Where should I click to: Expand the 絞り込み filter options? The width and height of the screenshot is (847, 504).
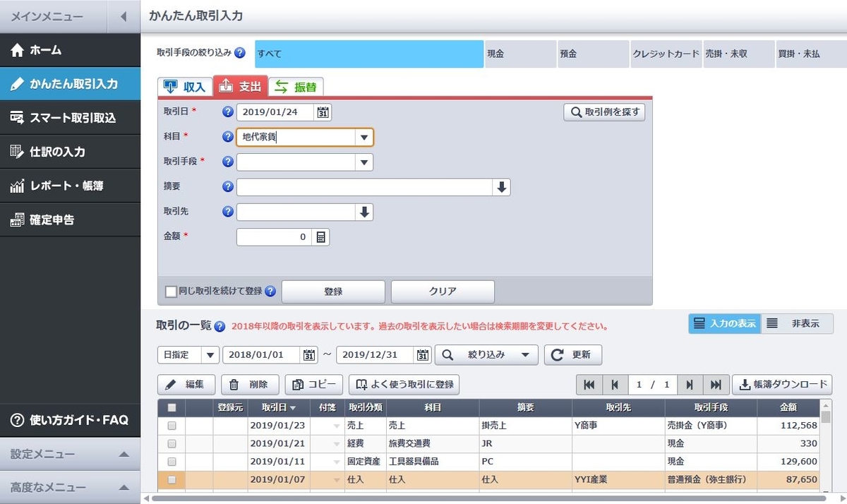[486, 355]
